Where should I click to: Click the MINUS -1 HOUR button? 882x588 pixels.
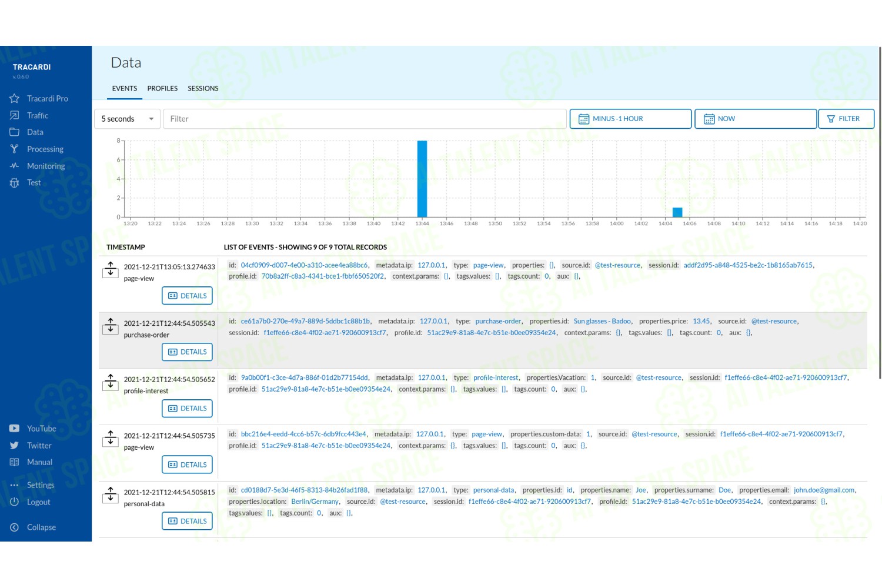pos(630,119)
